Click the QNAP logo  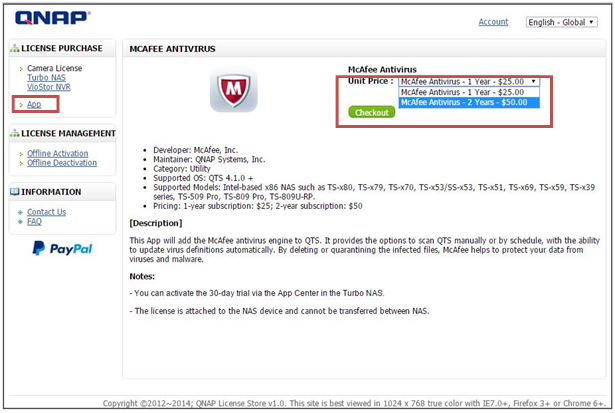tap(53, 18)
